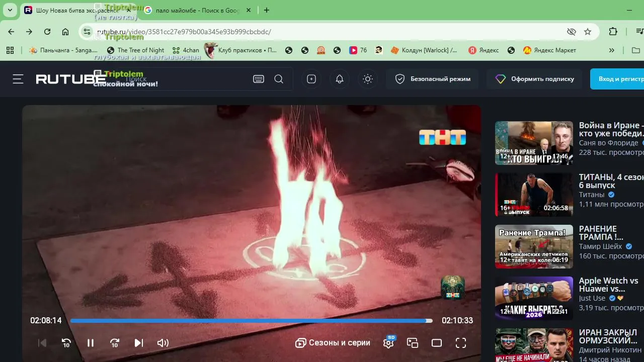Open on-screen keyboard icon
Image resolution: width=644 pixels, height=362 pixels.
pos(259,79)
